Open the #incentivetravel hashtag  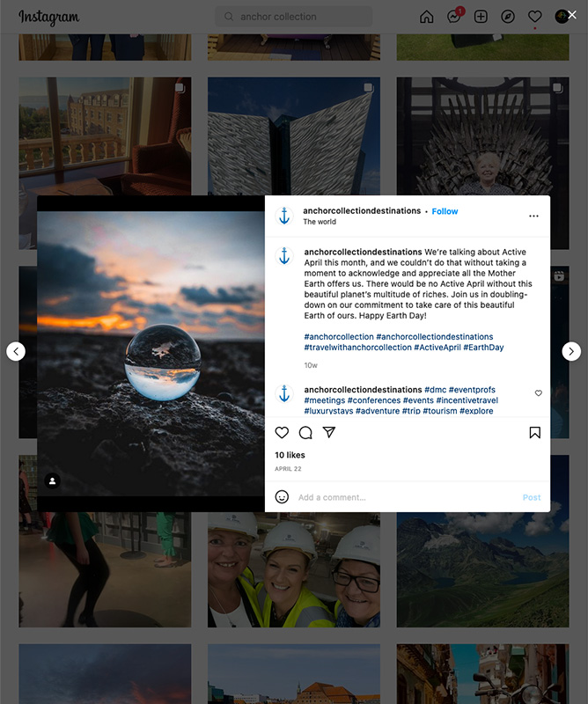467,400
